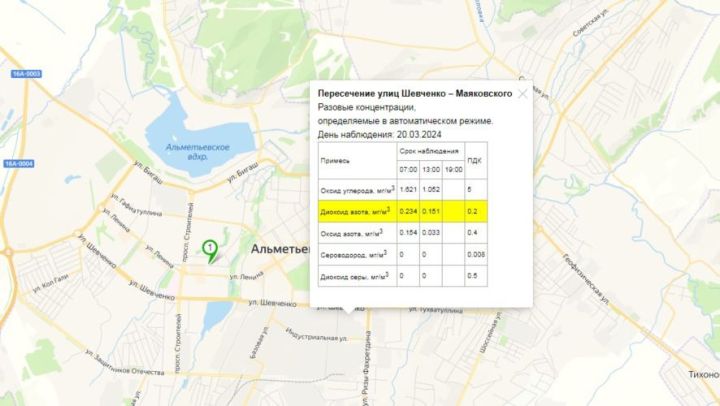Close the Шевченко – Маяковского popup
Image resolution: width=720 pixels, height=406 pixels.
pos(523,94)
